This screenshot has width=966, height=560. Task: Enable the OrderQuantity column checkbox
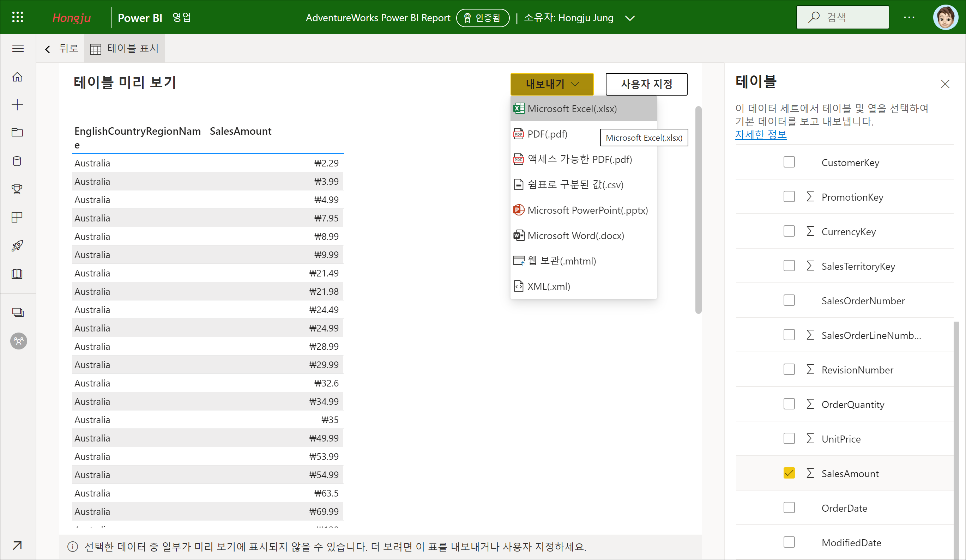click(789, 404)
